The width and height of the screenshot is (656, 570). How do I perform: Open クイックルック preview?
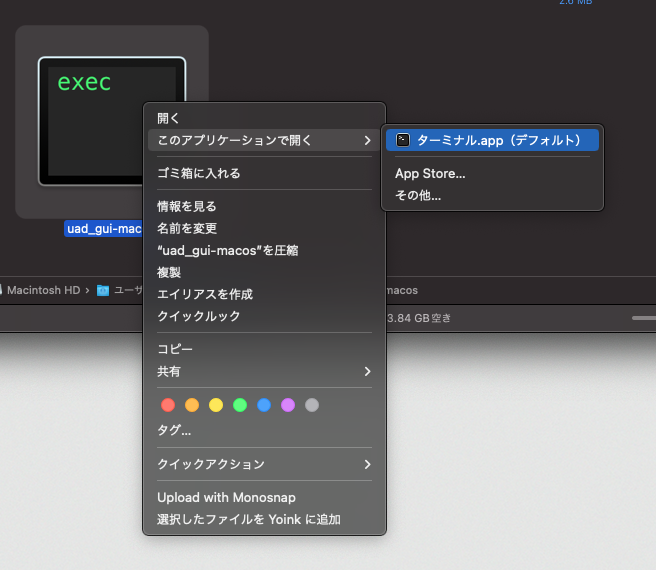199,316
